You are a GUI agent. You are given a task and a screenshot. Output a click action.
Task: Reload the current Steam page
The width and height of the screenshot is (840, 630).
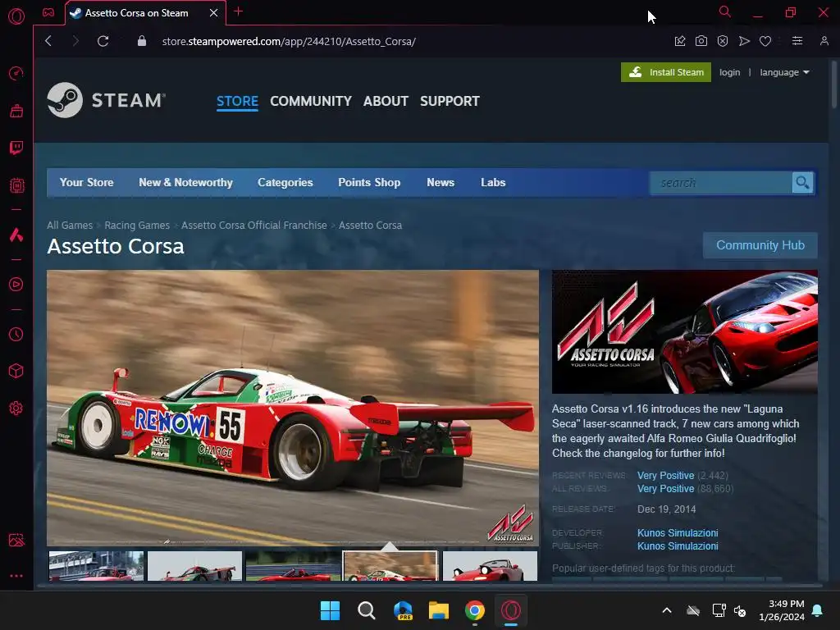click(103, 41)
